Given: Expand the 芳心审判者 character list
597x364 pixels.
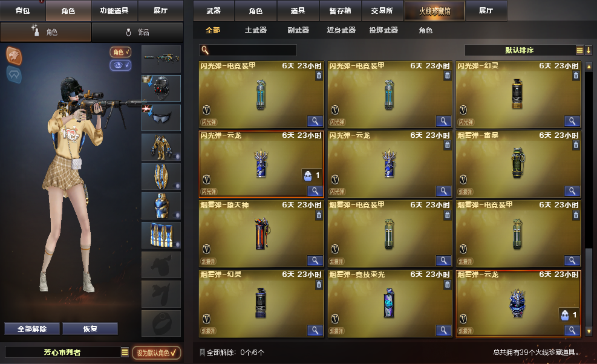Looking at the screenshot, I should [x=125, y=352].
